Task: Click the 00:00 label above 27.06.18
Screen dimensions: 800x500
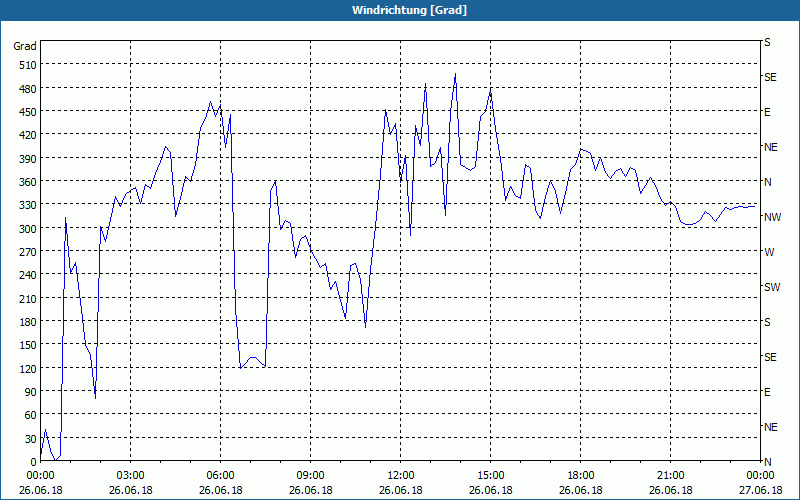Action: [760, 476]
